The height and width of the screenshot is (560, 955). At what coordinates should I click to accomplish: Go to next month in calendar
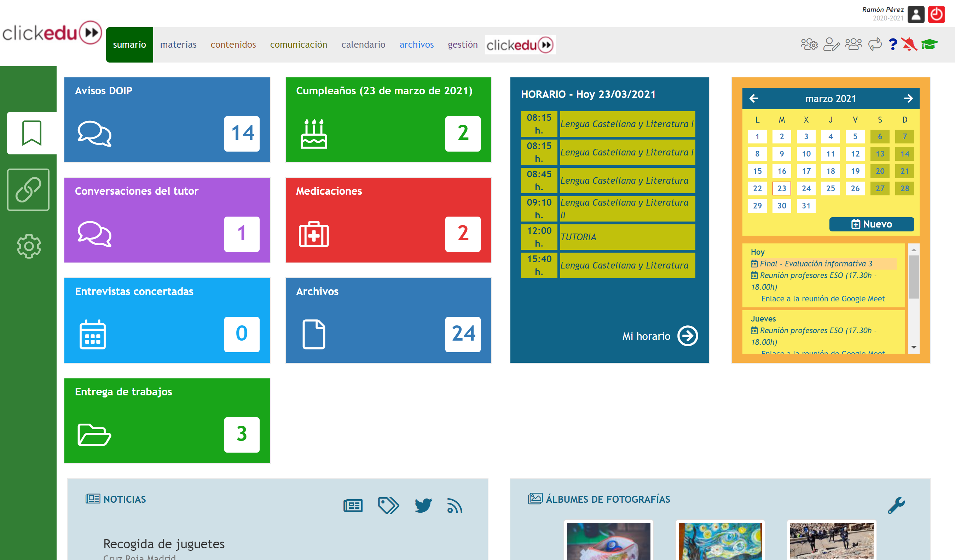(908, 99)
